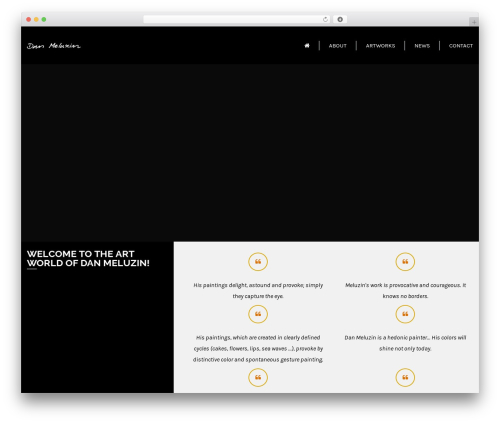Click the 'Welcome to the art world of Dan Meluzin!' heading
This screenshot has width=500, height=423.
tap(88, 258)
